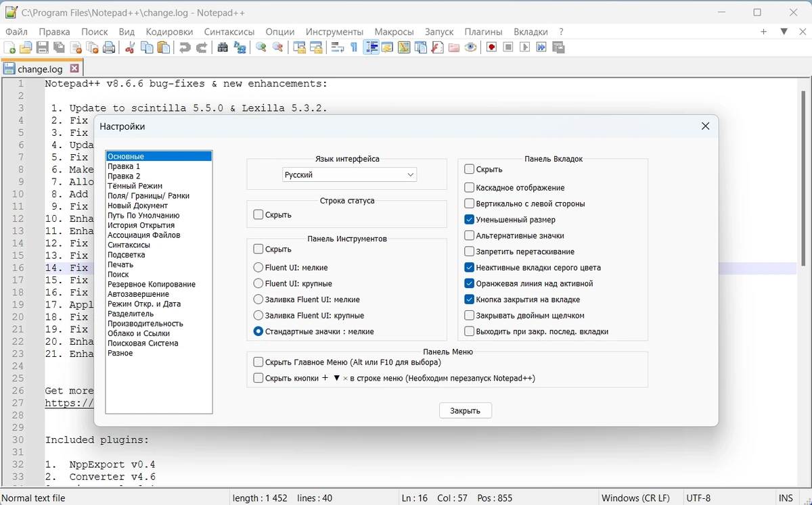Open the Файл menu
Viewport: 812px width, 505px height.
pos(16,32)
